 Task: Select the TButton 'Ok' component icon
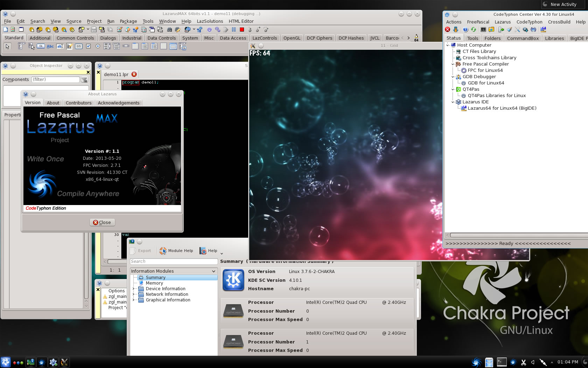41,46
